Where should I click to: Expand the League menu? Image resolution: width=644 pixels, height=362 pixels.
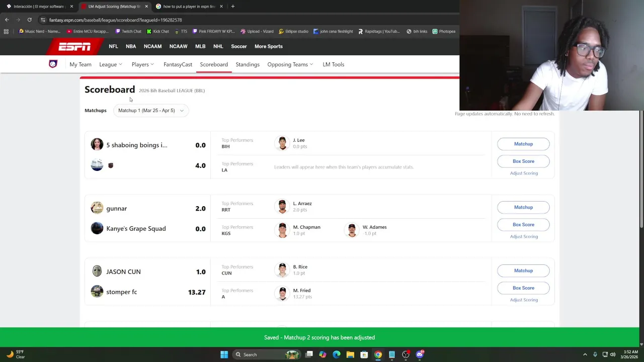(x=111, y=64)
